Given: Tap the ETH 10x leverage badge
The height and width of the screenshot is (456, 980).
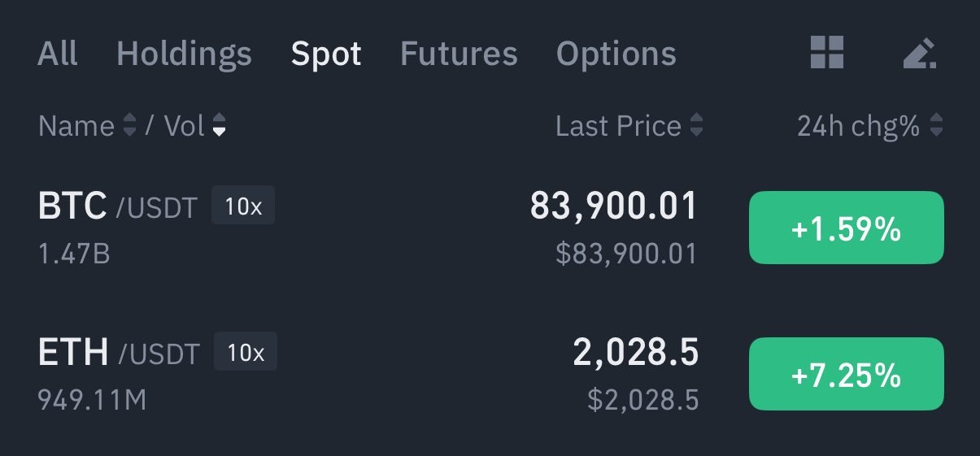Looking at the screenshot, I should (x=246, y=352).
